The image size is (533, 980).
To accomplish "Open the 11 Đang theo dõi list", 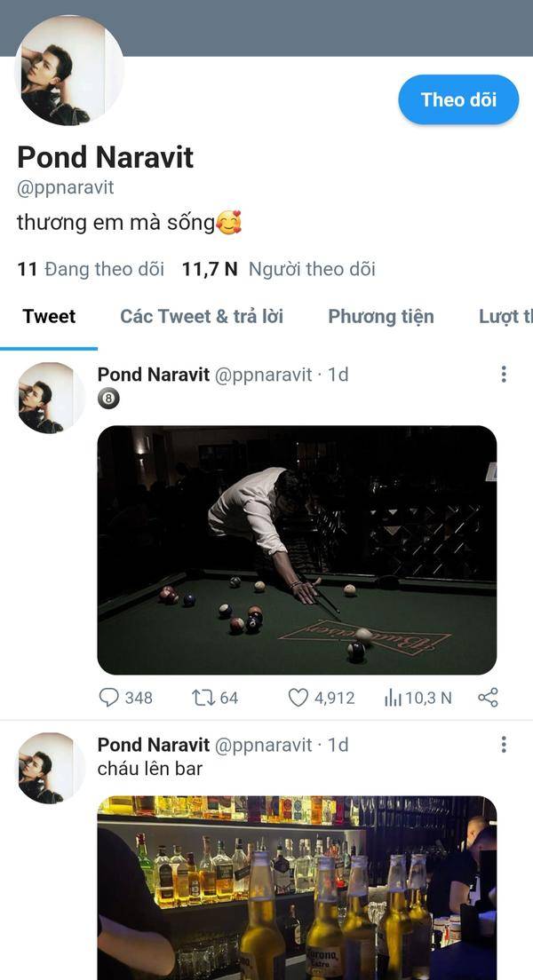I will pos(91,269).
